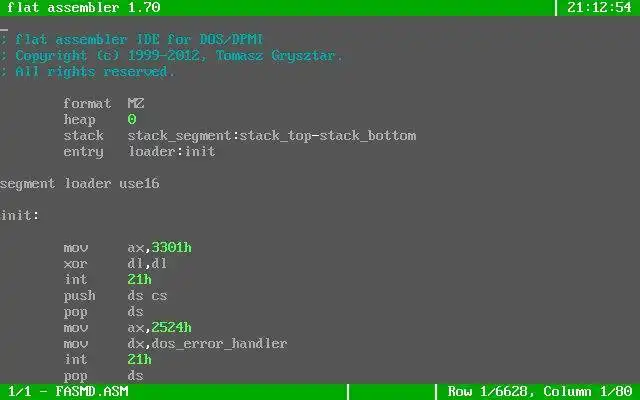This screenshot has height=400, width=640.
Task: Click the 'All rights reserved' comment line
Action: (x=87, y=72)
